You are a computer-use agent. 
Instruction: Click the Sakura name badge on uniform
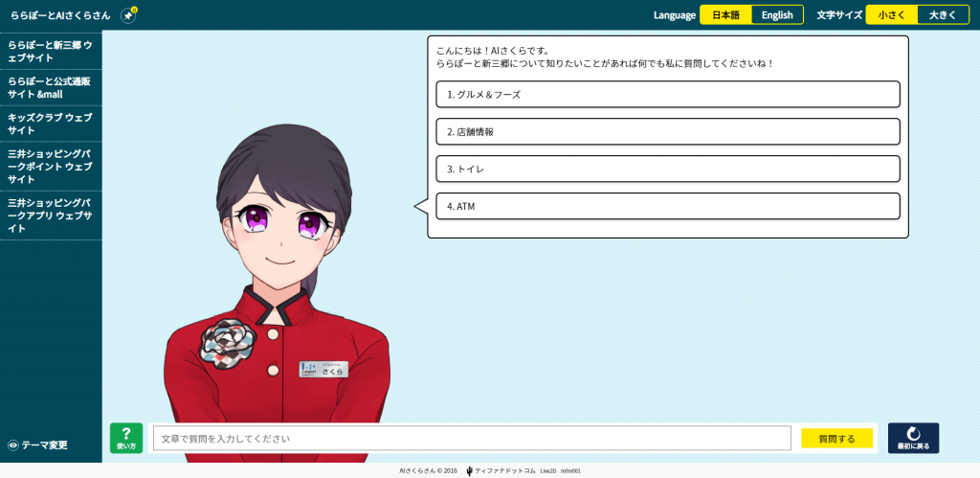(323, 369)
